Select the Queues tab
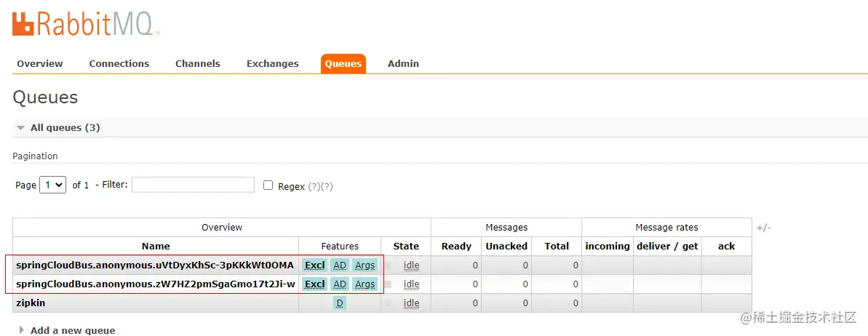 [343, 64]
